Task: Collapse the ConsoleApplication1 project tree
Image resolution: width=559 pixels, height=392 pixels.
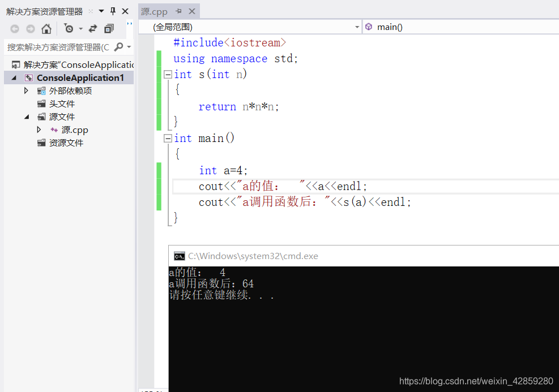Action: tap(14, 77)
